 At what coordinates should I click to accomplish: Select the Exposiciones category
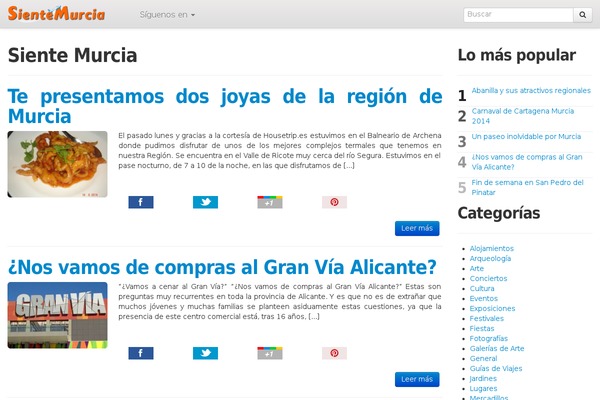(492, 308)
